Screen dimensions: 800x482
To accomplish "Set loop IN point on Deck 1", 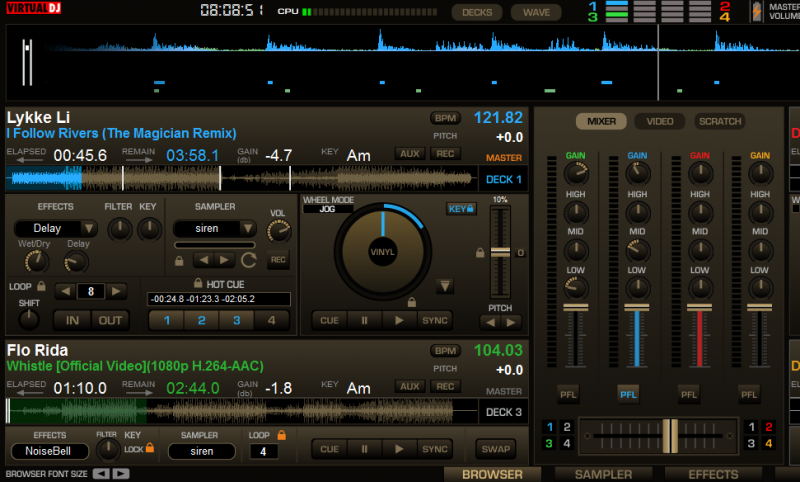I will click(x=72, y=320).
